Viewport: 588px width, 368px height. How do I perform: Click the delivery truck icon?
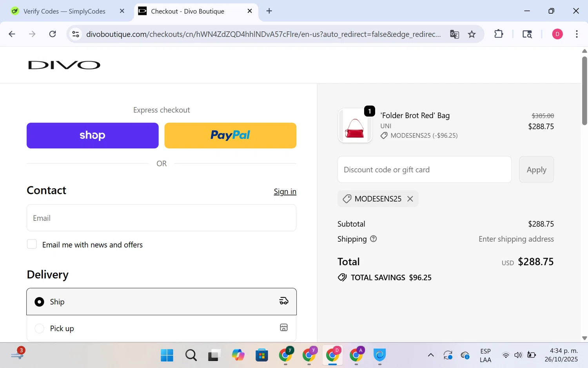(x=284, y=301)
